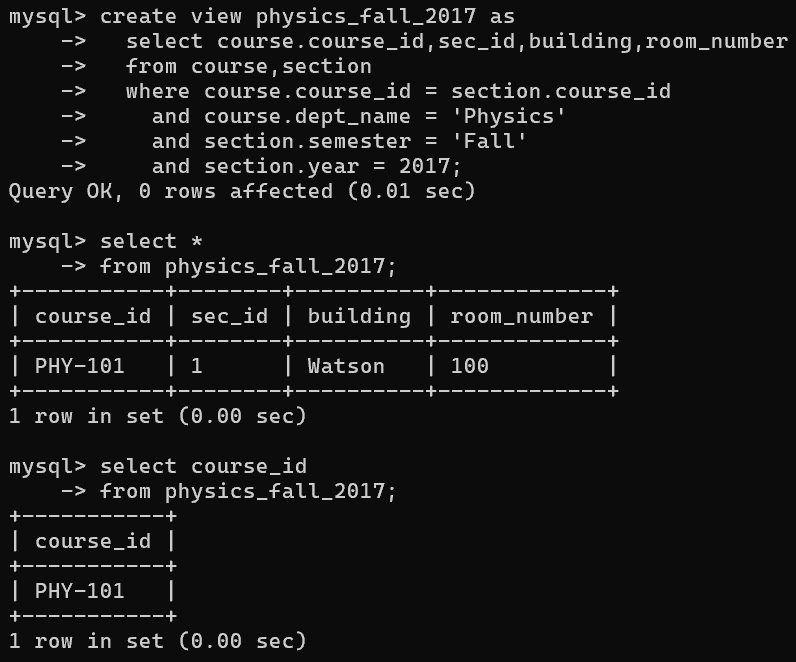Click the course_id header of single-column table

pos(93,541)
